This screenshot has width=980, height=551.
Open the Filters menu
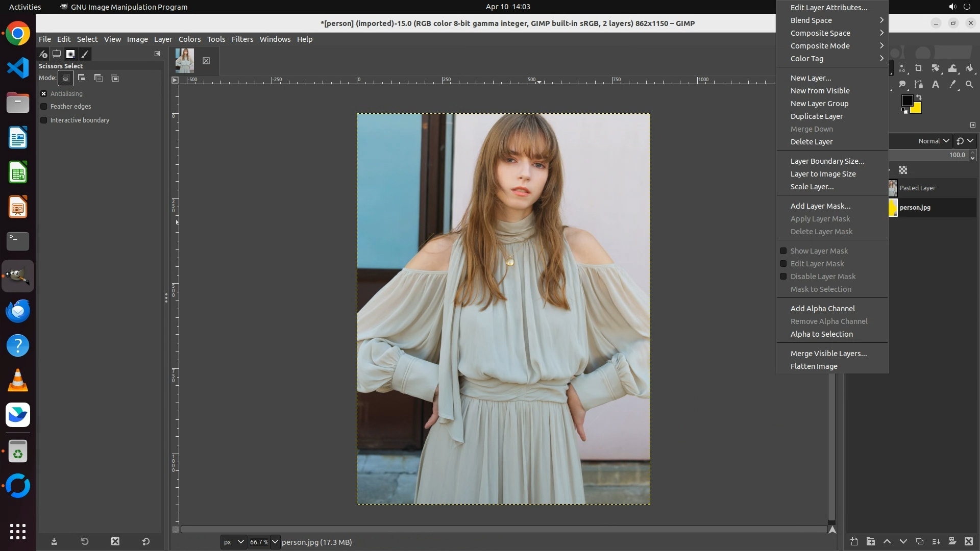point(242,39)
